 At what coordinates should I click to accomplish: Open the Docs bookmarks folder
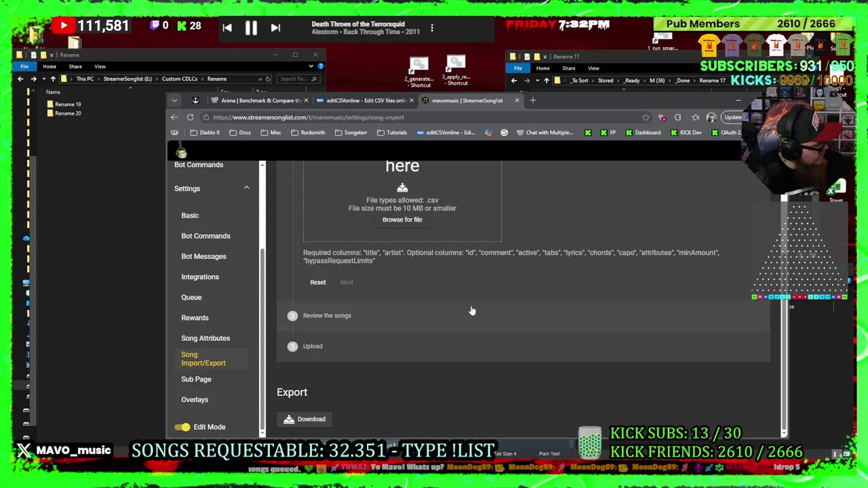(240, 133)
